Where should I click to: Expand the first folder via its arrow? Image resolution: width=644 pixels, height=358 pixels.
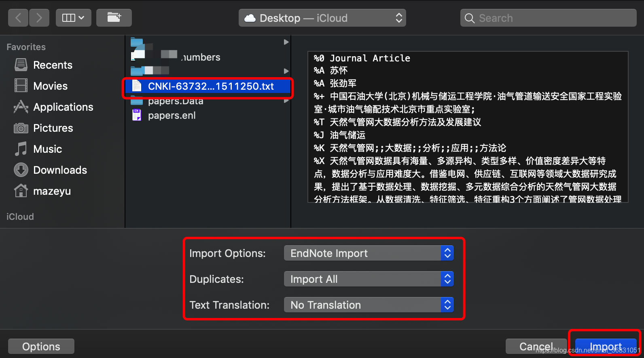(x=286, y=42)
